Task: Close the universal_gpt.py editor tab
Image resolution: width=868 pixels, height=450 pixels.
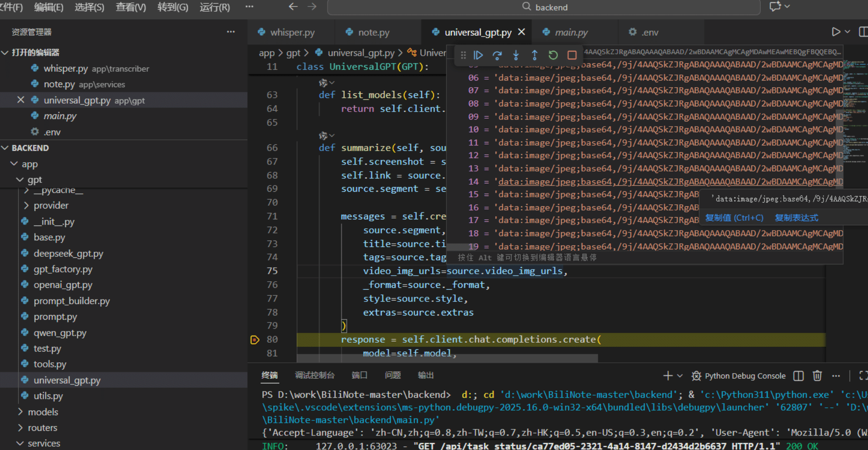Action: coord(521,32)
